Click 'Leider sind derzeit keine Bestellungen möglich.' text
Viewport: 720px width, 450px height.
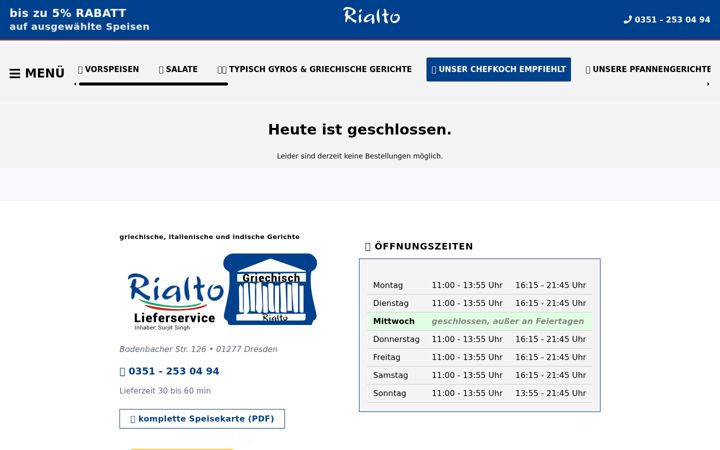(x=360, y=156)
